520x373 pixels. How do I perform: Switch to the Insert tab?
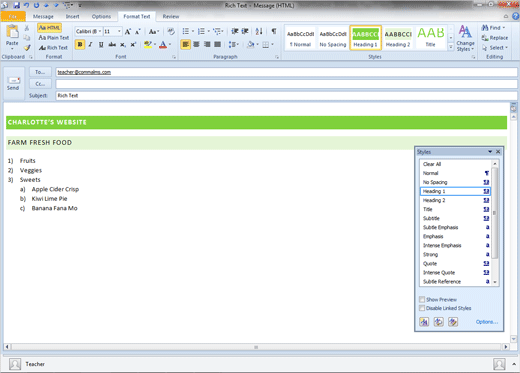pyautogui.click(x=72, y=16)
